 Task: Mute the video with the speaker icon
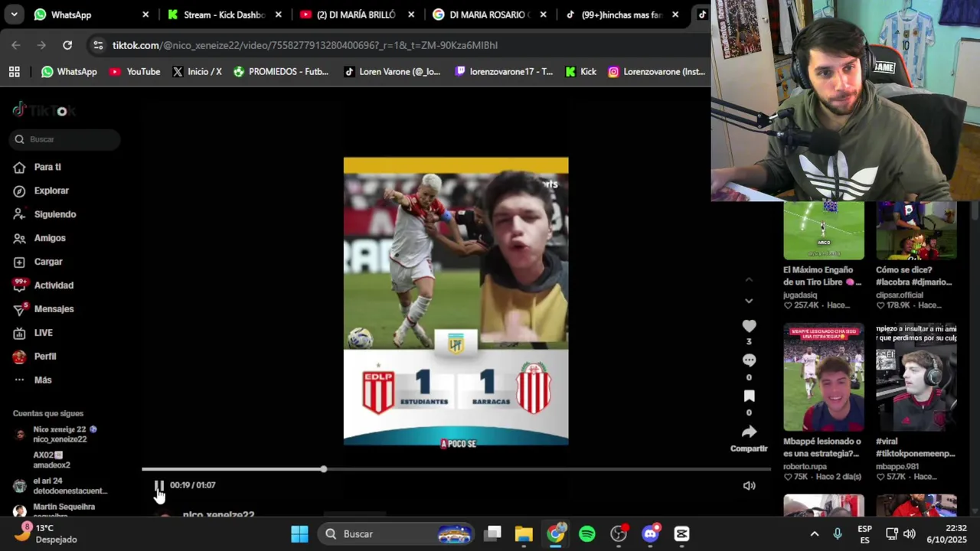tap(749, 485)
